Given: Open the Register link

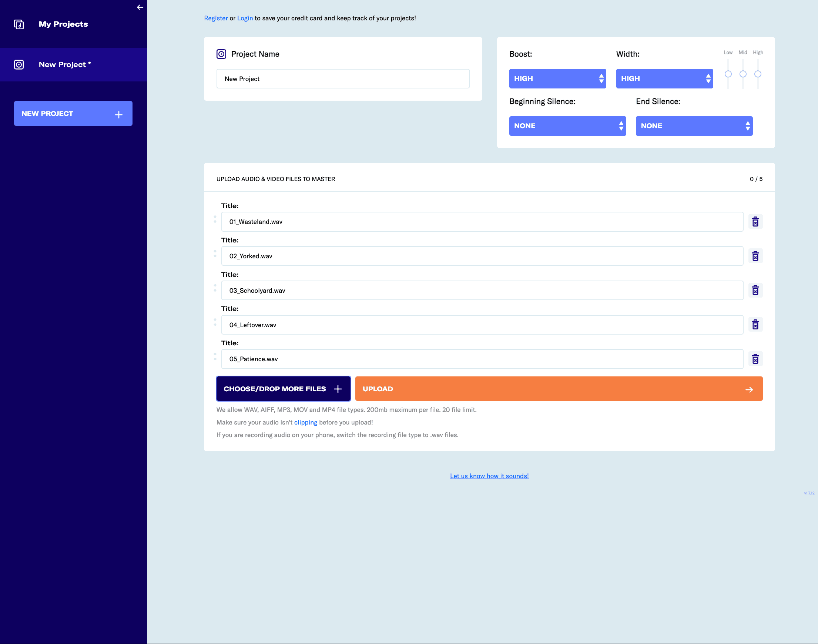Looking at the screenshot, I should [216, 18].
